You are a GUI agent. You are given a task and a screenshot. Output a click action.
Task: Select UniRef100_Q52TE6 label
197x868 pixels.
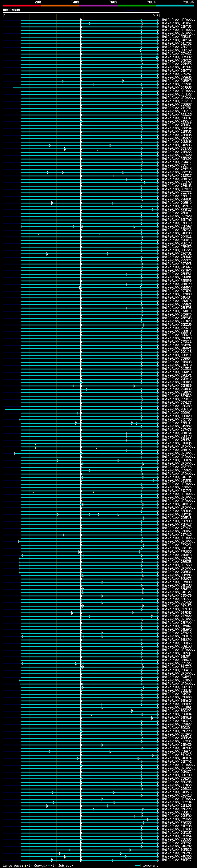click(176, 467)
